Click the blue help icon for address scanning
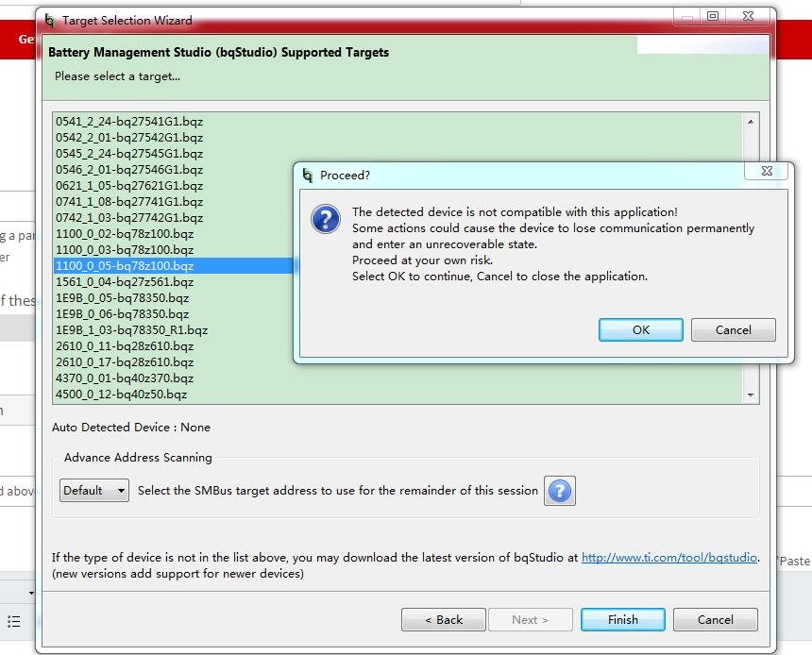Screen dimensions: 812x655 pyautogui.click(x=559, y=491)
